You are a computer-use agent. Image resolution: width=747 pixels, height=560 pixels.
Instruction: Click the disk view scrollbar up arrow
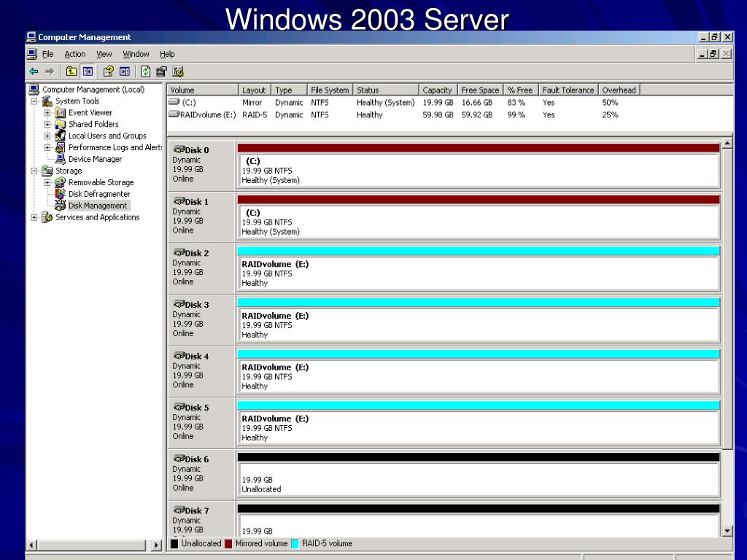(x=727, y=144)
